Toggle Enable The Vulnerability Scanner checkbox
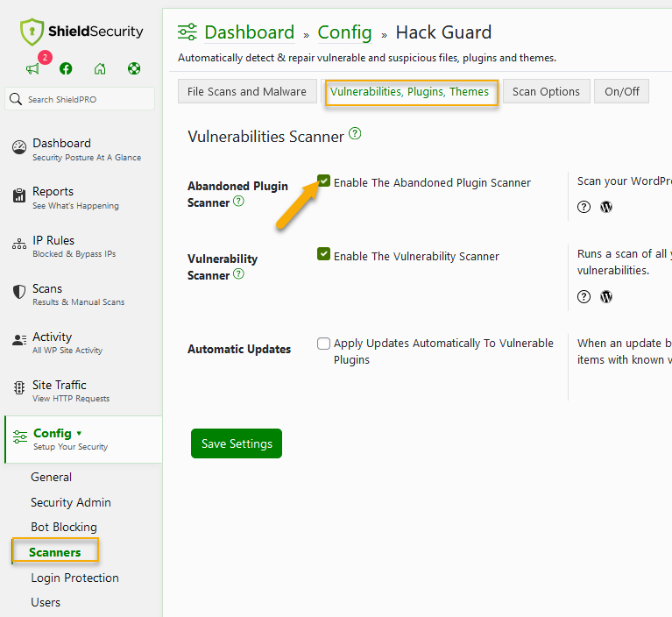 [x=323, y=254]
